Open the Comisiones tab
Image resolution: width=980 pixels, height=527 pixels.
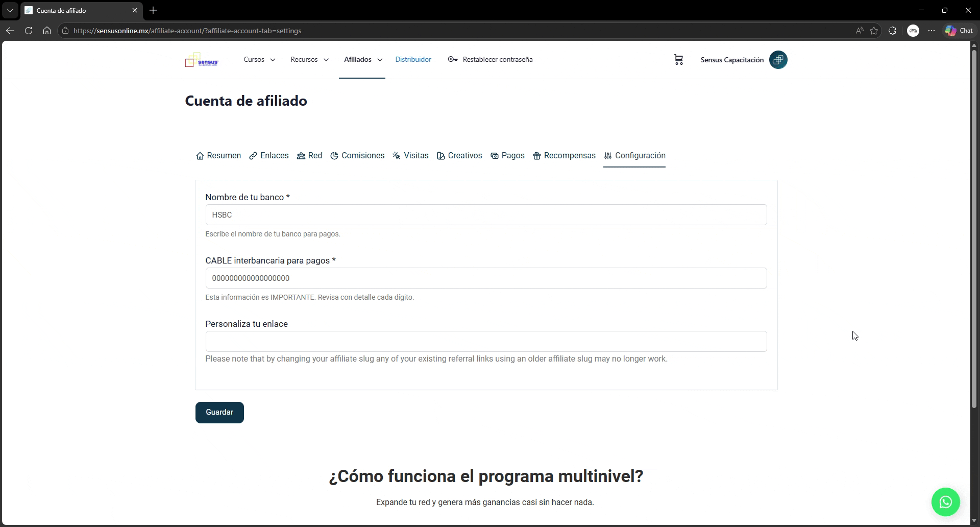click(x=357, y=156)
